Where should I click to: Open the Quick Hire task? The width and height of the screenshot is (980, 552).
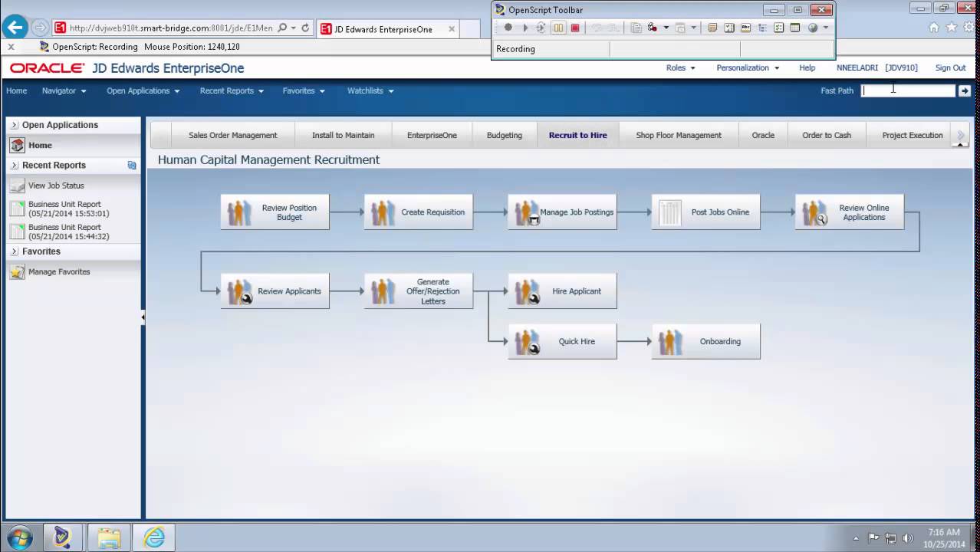tap(562, 341)
